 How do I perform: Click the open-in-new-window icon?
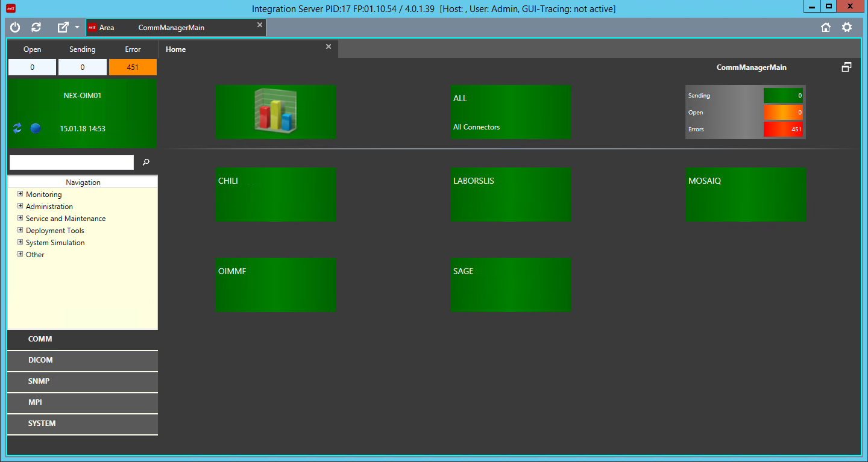(x=63, y=27)
